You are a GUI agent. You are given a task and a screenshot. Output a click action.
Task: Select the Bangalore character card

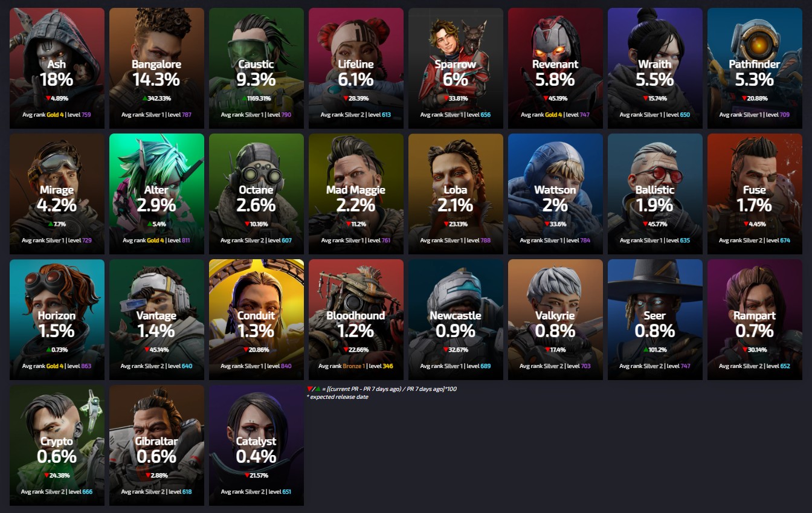156,68
